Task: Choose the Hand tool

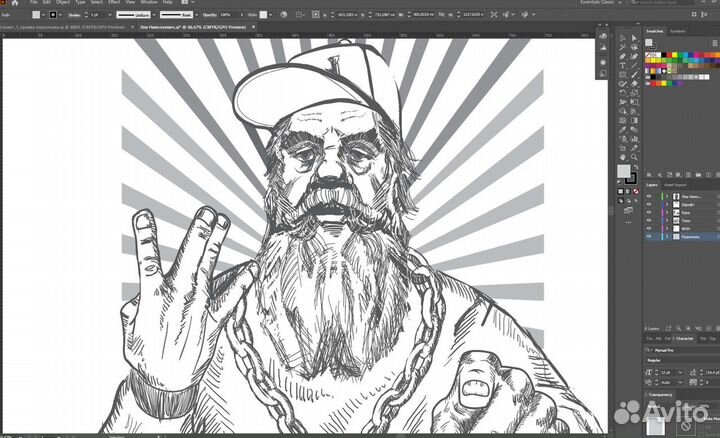Action: pyautogui.click(x=622, y=156)
